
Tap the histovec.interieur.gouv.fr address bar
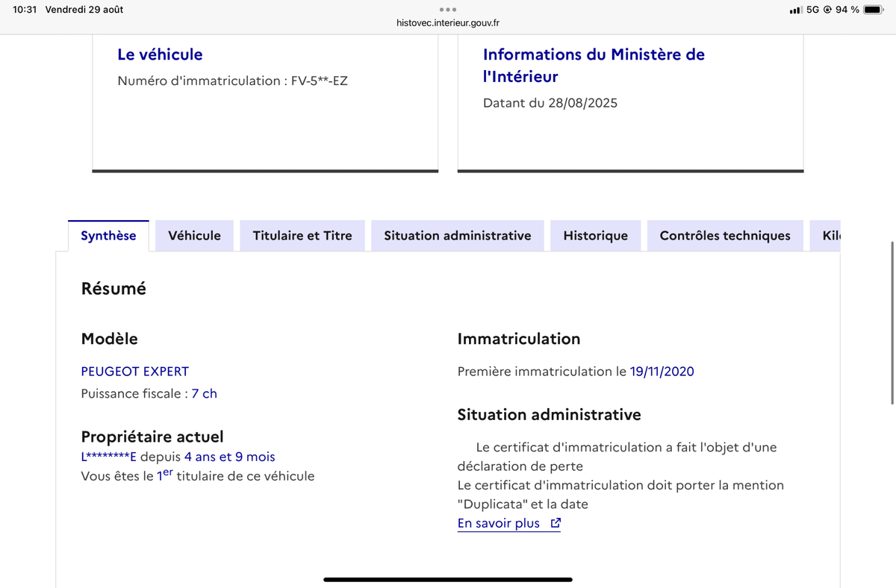click(x=448, y=22)
